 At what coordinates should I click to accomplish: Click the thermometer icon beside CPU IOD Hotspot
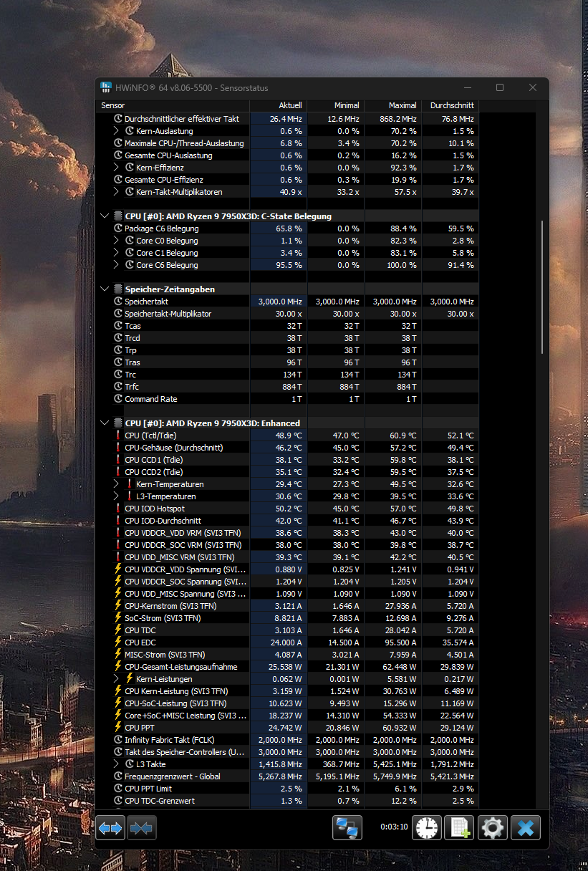tap(119, 509)
